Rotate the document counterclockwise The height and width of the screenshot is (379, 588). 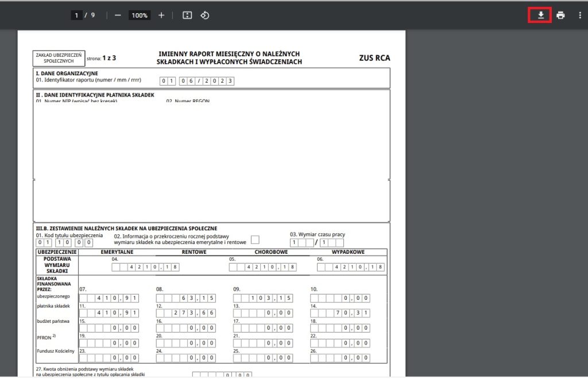click(205, 16)
